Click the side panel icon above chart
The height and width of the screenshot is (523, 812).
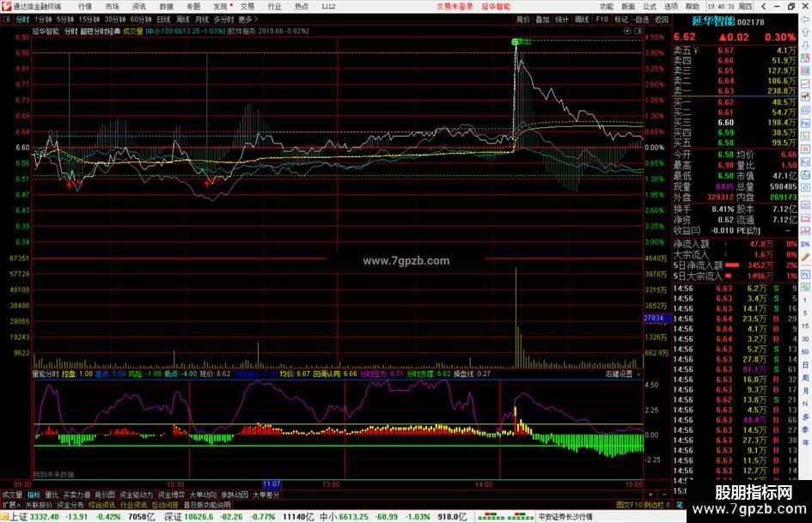point(637,31)
